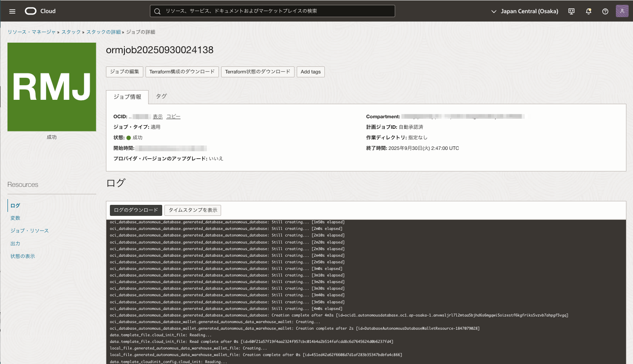Click job title ormjob20250930024138
Image resolution: width=633 pixels, height=364 pixels.
[x=160, y=50]
